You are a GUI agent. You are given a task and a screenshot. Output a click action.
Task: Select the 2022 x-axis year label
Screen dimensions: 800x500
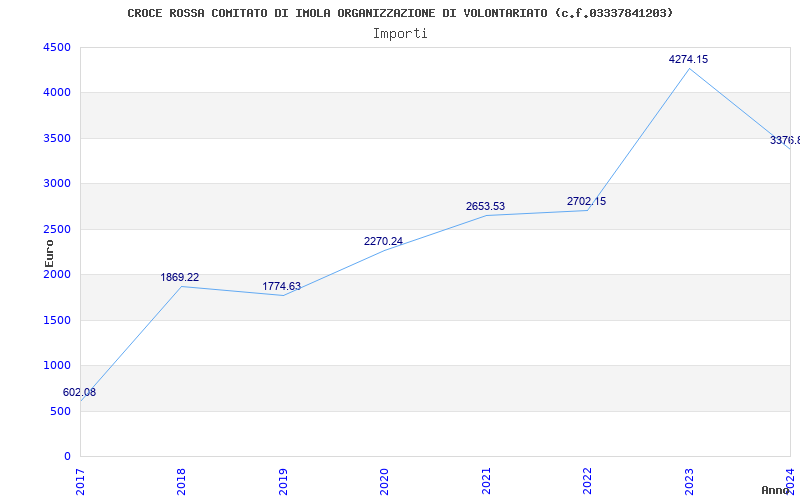click(587, 482)
